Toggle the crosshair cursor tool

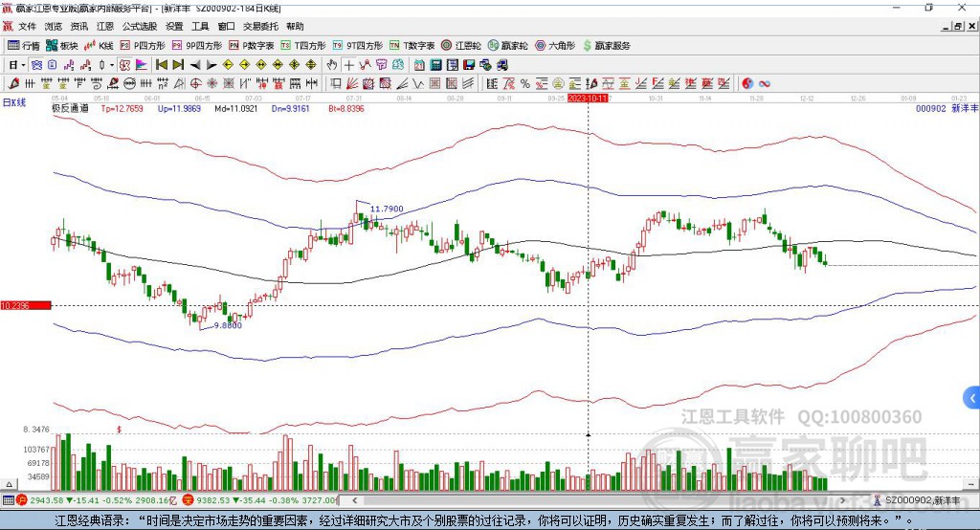(x=348, y=65)
